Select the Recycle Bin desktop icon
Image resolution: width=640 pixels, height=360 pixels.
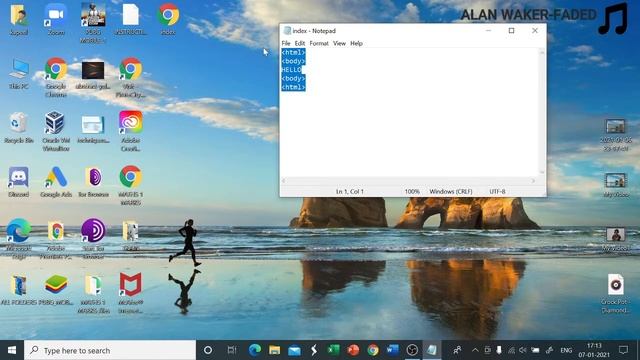pos(19,127)
